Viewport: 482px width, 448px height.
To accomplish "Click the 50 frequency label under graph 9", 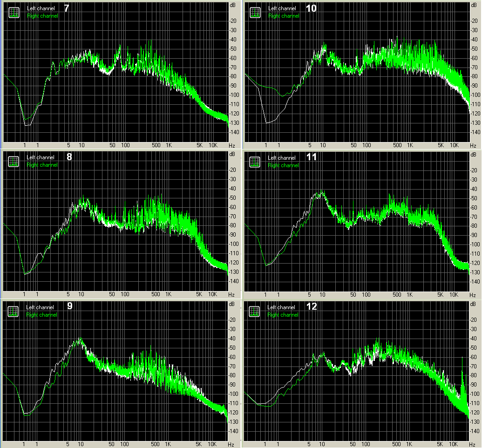I will pos(111,444).
